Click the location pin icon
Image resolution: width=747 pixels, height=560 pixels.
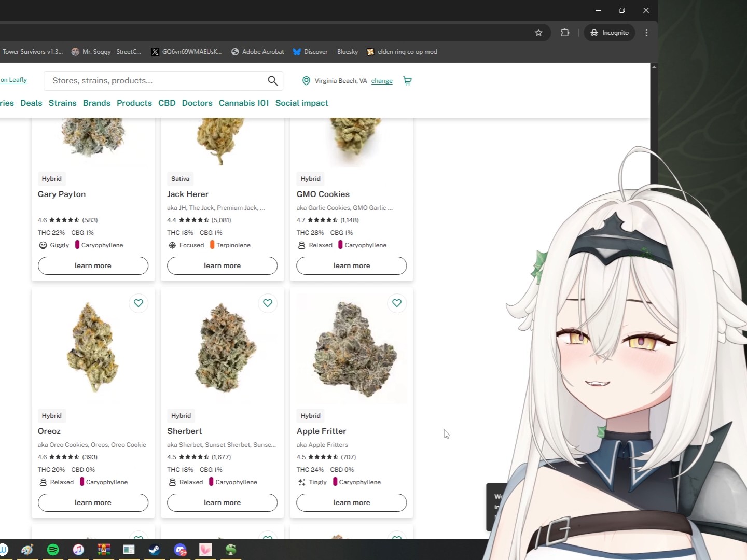tap(306, 81)
